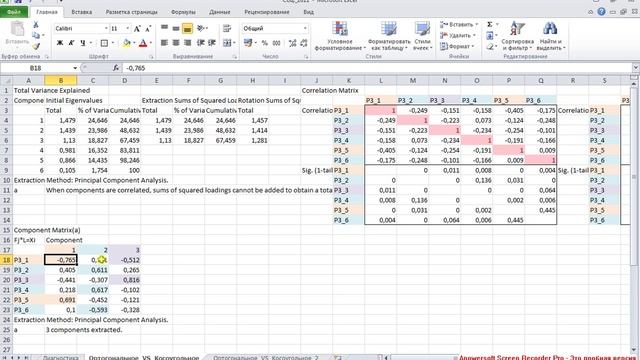Toggle top vertical alignment
Viewport: 640px width, 360px height.
(x=164, y=28)
